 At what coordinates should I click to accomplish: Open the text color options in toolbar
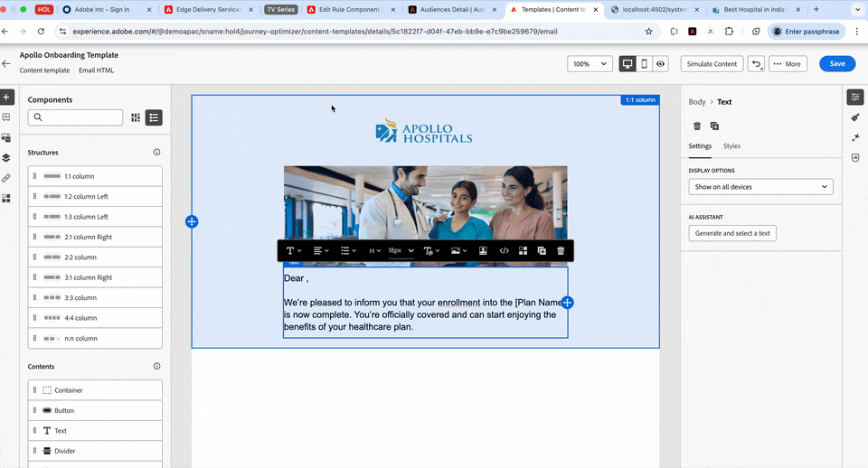pos(431,250)
